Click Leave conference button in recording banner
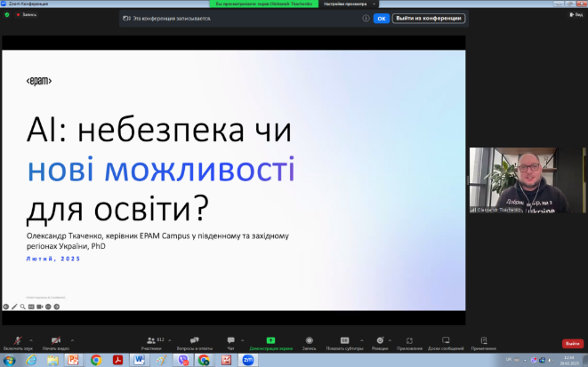The image size is (588, 367). pyautogui.click(x=429, y=18)
